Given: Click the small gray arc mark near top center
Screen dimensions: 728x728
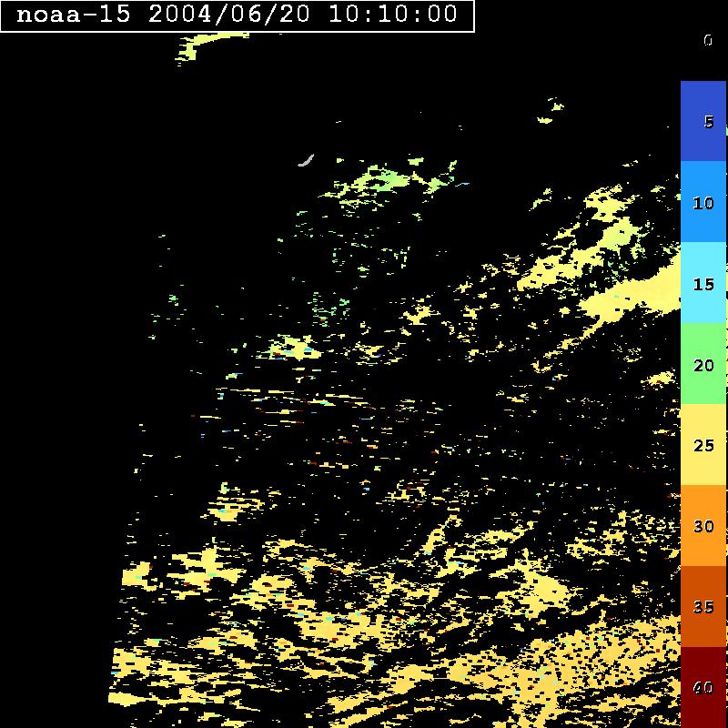Looking at the screenshot, I should click(x=305, y=161).
